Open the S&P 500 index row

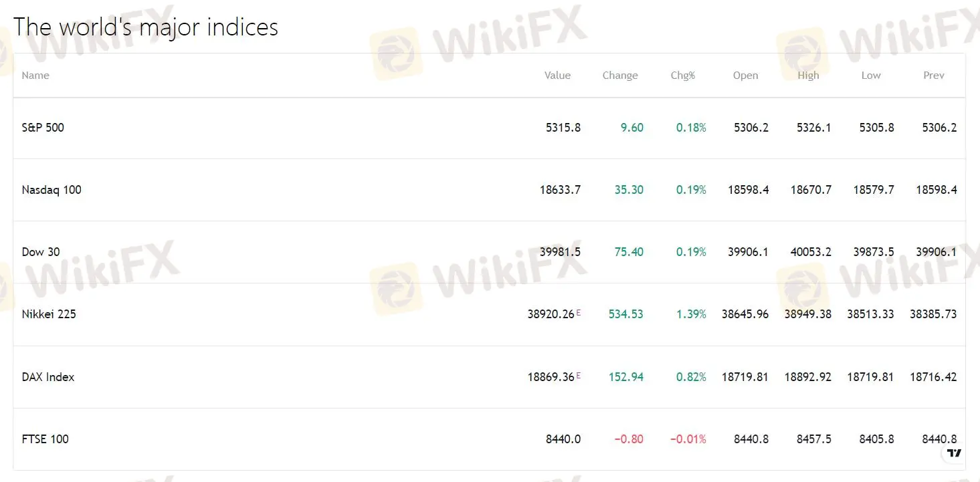43,128
